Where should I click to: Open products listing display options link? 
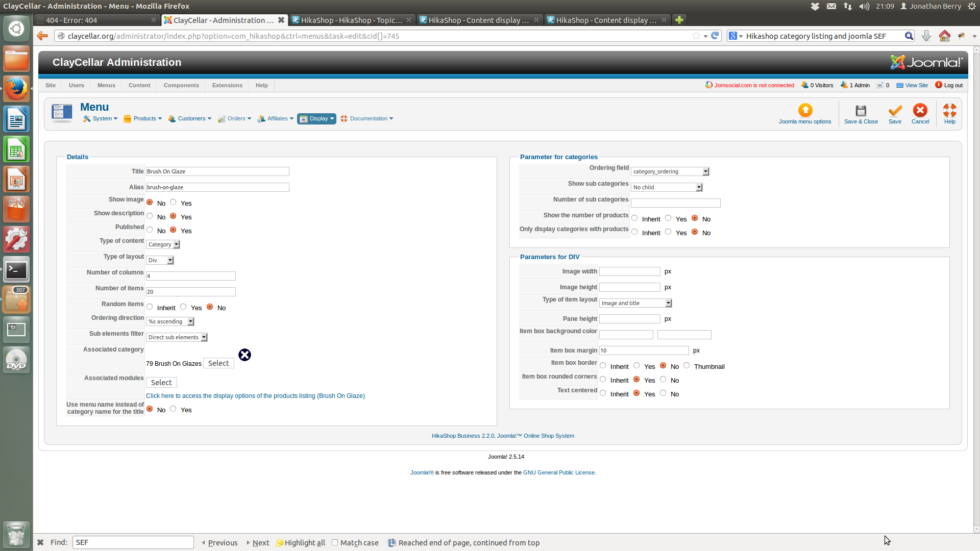(x=255, y=396)
